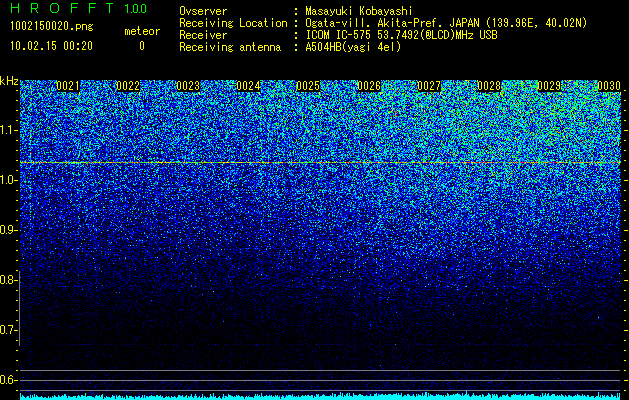
Task: Click the meteor count label
Action: coord(142,31)
